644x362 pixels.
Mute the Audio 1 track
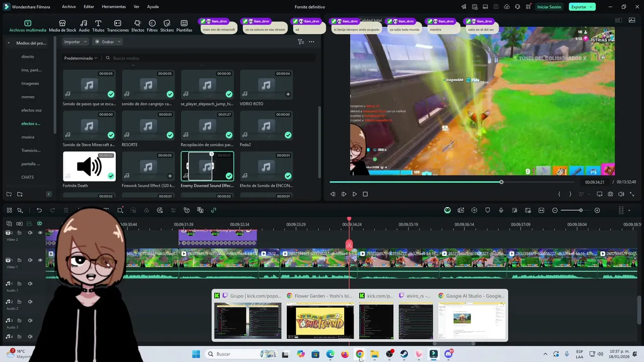(30, 284)
